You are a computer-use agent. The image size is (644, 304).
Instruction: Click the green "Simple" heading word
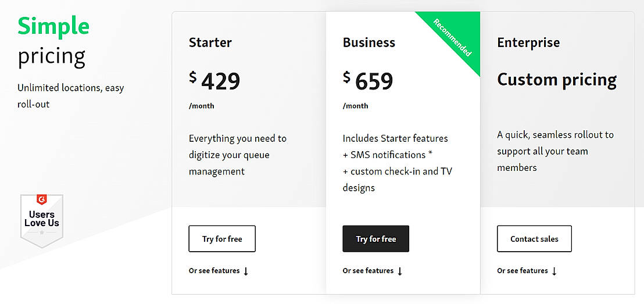(x=53, y=26)
